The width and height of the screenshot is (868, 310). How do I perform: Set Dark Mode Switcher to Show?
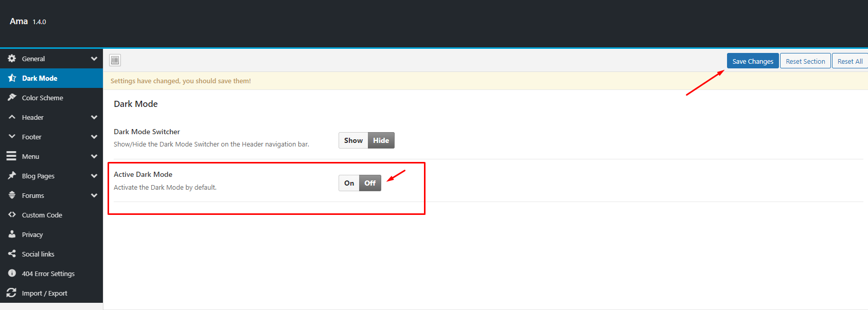coord(353,140)
